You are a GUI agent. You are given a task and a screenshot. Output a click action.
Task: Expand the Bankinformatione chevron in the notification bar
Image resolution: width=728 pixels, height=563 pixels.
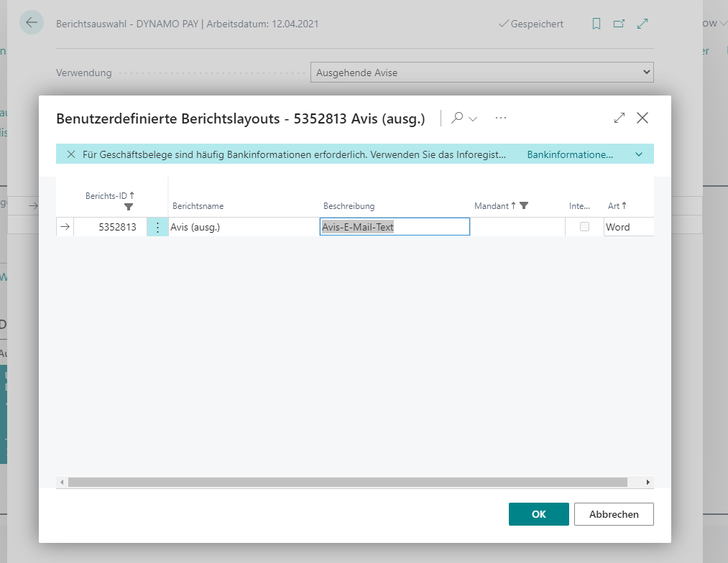(x=639, y=154)
